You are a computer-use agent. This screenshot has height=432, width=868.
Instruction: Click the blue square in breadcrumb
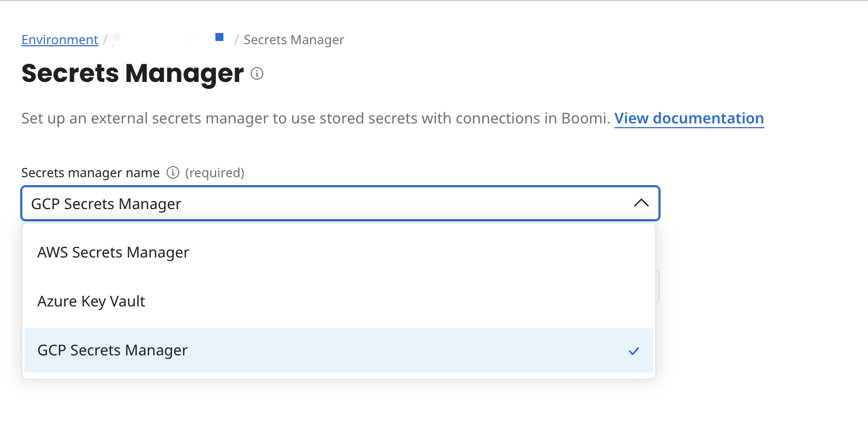coord(219,37)
